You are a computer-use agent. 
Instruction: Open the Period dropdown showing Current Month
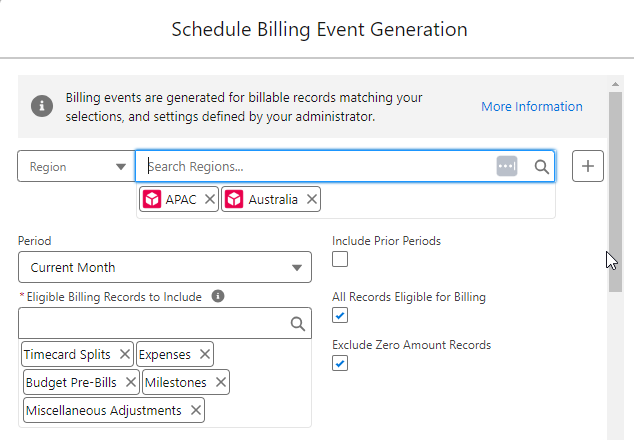point(165,267)
